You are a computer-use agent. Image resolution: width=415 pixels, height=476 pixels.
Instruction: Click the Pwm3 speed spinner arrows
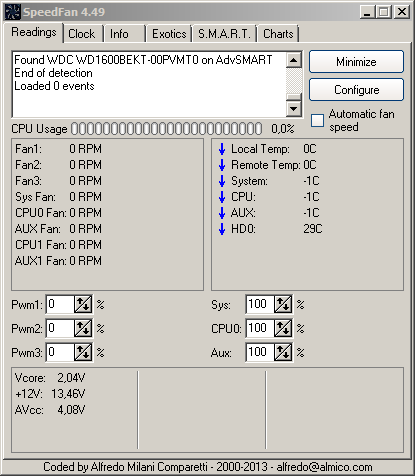(83, 352)
